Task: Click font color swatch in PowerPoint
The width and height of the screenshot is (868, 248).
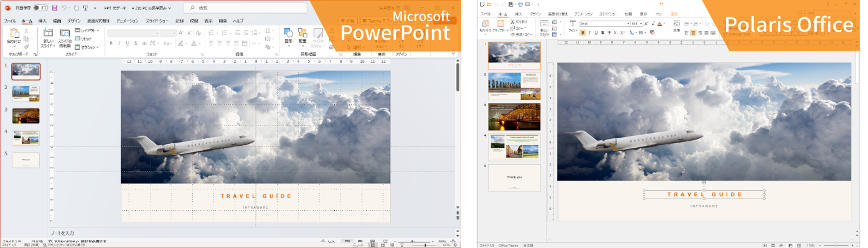Action: 194,43
